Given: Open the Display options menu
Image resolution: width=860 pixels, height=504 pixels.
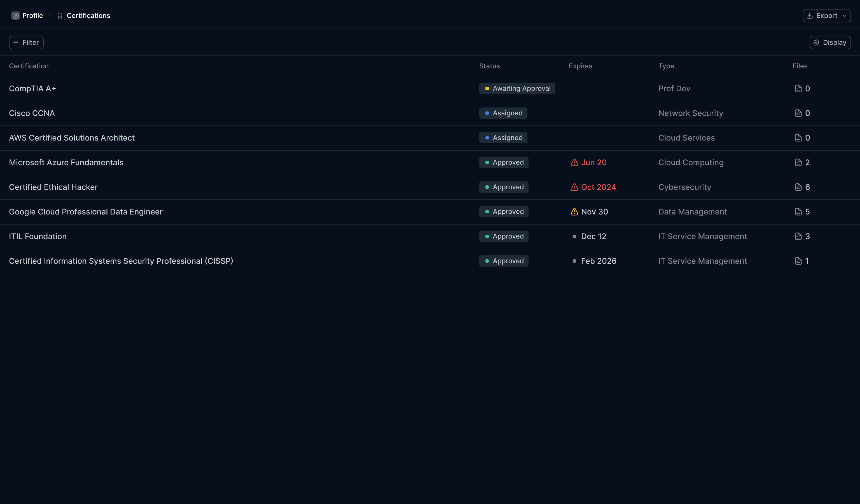Looking at the screenshot, I should pyautogui.click(x=830, y=43).
